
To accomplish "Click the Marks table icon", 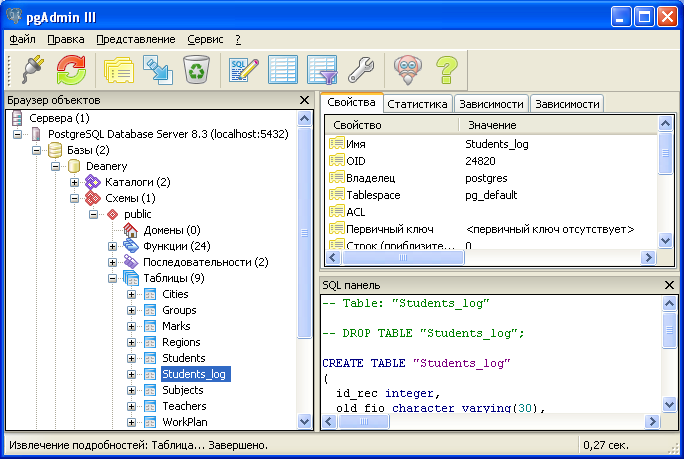I will click(x=150, y=326).
